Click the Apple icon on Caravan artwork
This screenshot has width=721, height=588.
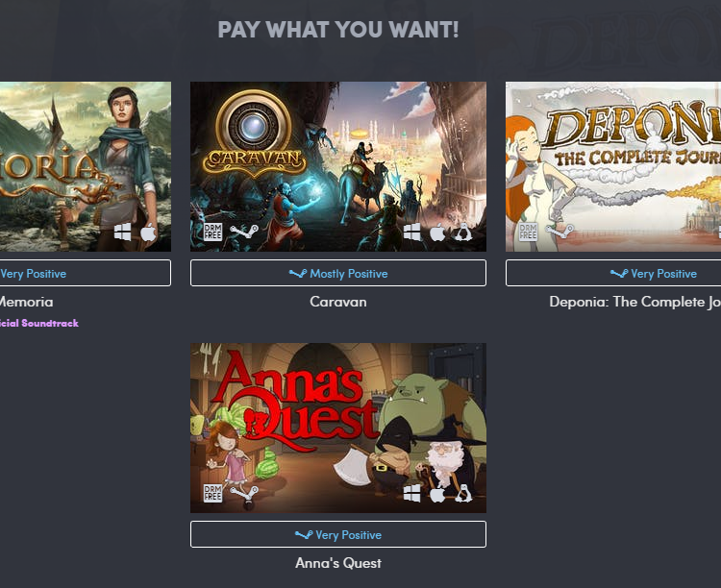pos(437,233)
